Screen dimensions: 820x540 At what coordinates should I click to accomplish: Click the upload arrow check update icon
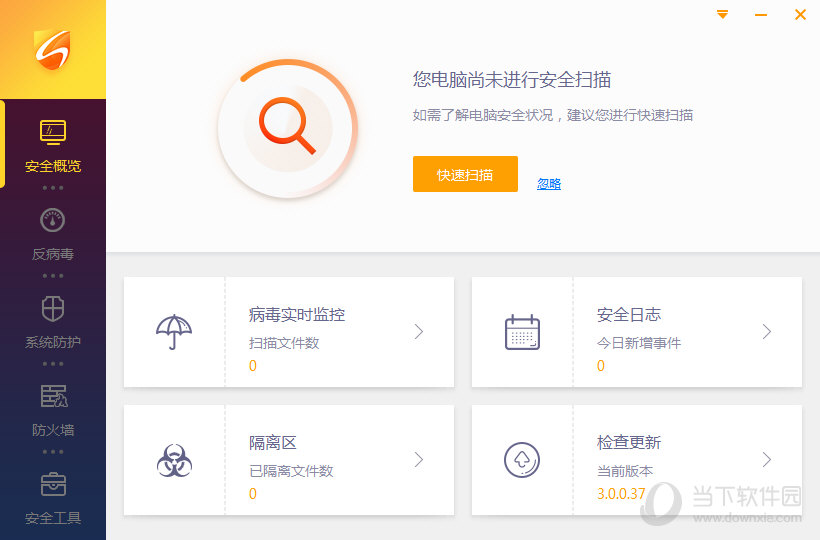click(522, 460)
